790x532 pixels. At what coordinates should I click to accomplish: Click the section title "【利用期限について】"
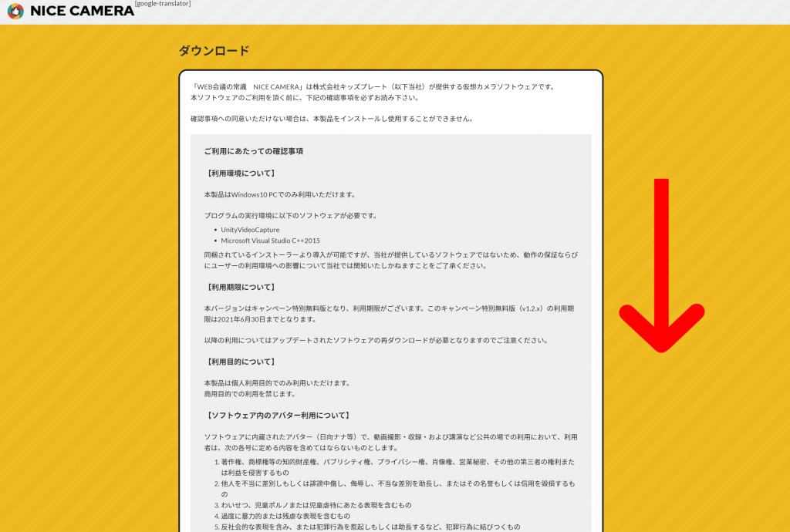tap(241, 287)
